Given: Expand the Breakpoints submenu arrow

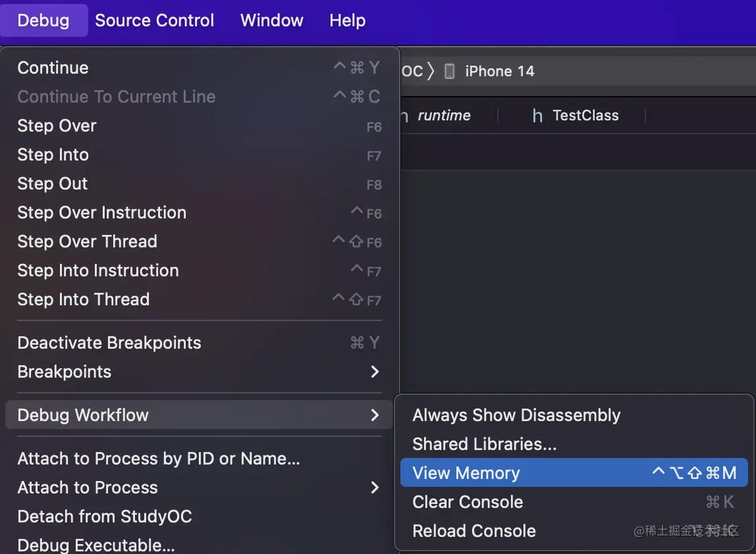Looking at the screenshot, I should [x=375, y=372].
